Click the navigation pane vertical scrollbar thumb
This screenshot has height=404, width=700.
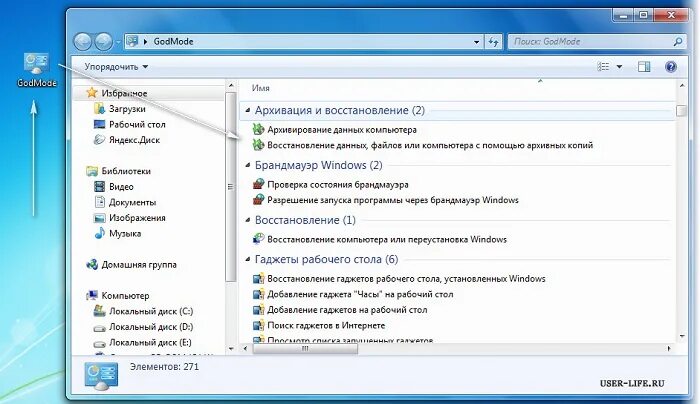[230, 187]
